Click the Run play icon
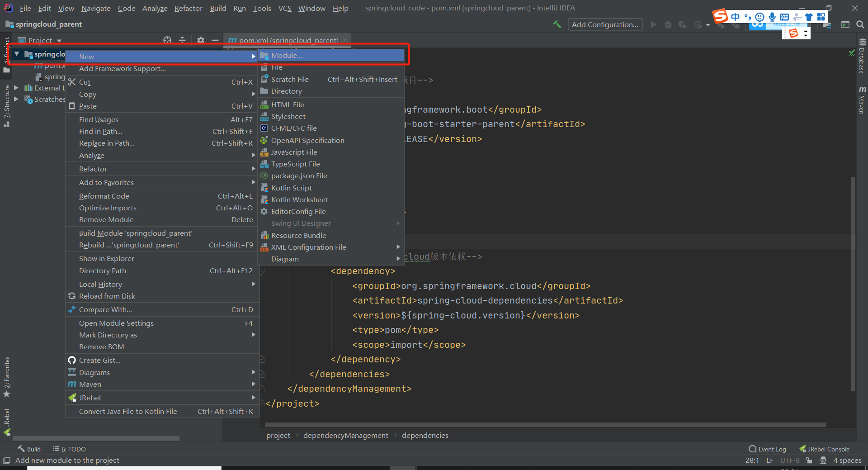Image resolution: width=868 pixels, height=470 pixels. pos(653,24)
